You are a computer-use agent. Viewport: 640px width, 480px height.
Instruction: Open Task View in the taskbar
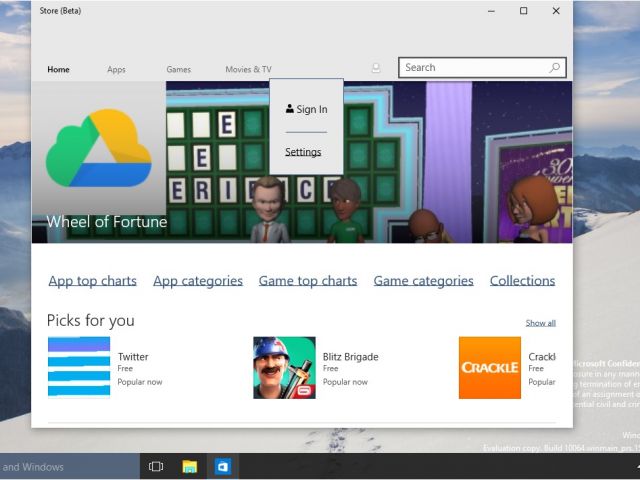[156, 466]
